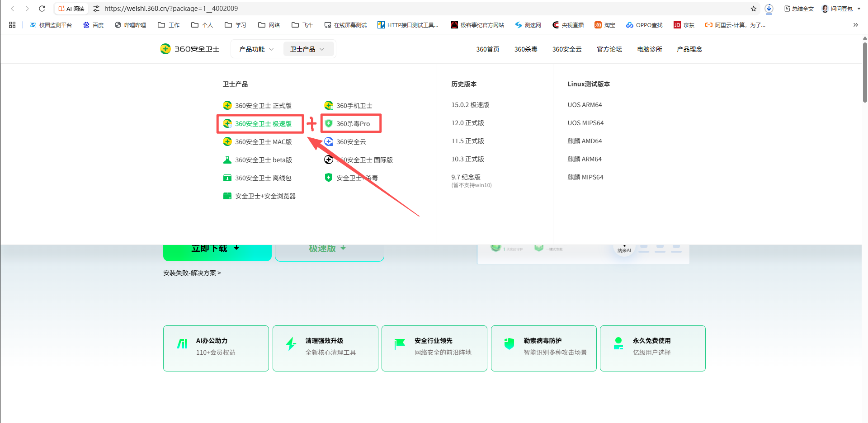This screenshot has width=868, height=423.
Task: Open the apps grid icon in bookmarks bar
Action: (12, 25)
